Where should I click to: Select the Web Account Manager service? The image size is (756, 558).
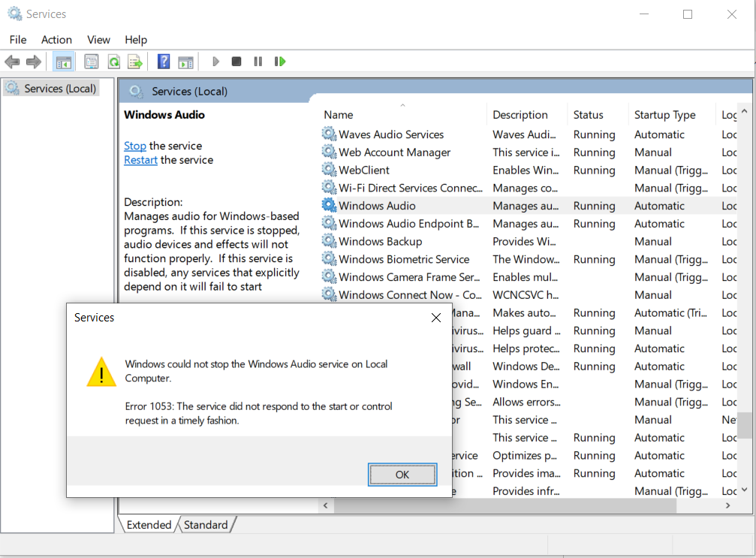[x=394, y=152]
